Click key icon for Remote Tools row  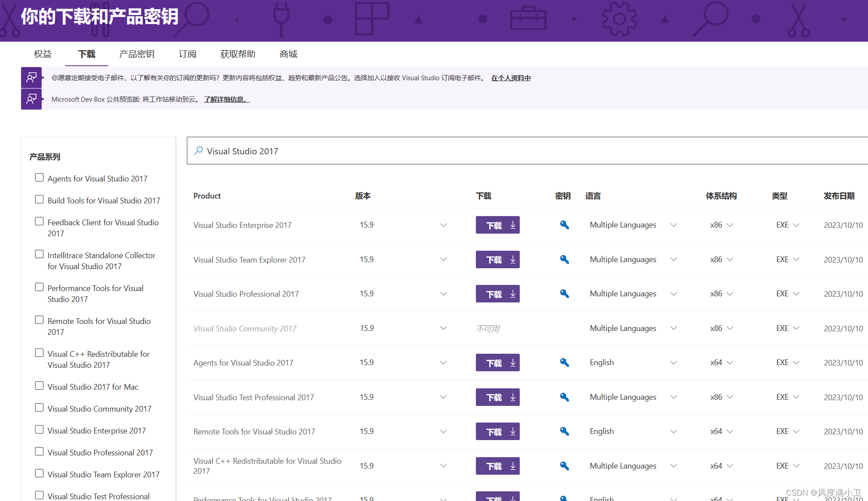click(x=564, y=431)
